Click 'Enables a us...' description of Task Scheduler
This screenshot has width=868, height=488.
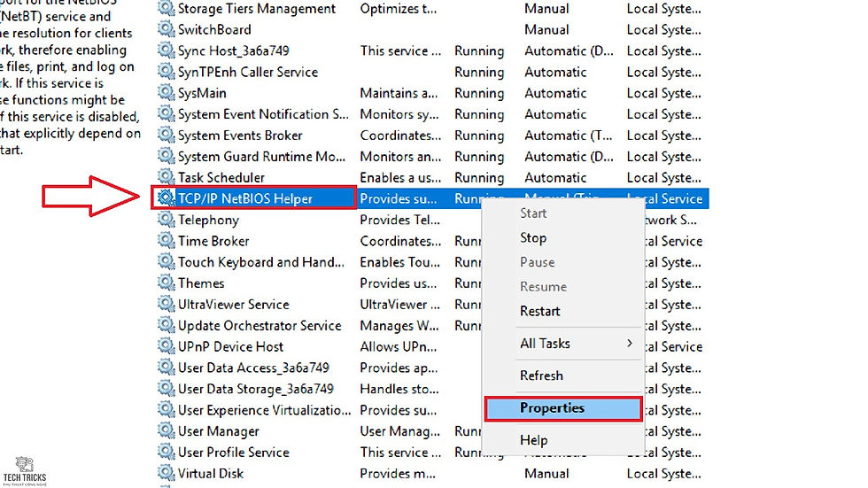point(400,178)
